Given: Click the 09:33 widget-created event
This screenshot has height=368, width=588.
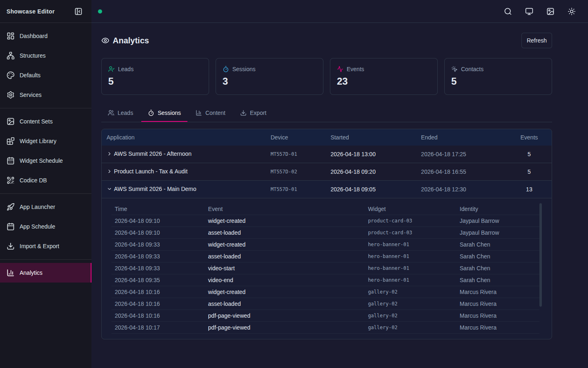Looking at the screenshot, I should (x=325, y=245).
